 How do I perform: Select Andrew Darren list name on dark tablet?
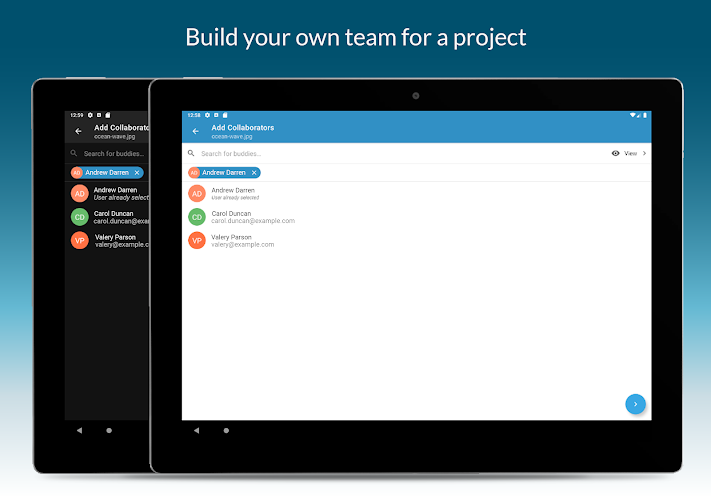[115, 190]
